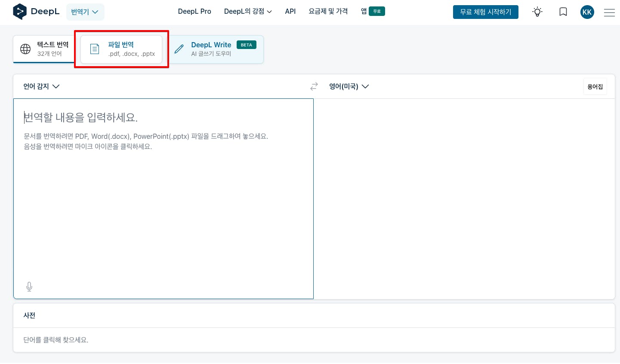Open the hamburger menu

(x=609, y=12)
